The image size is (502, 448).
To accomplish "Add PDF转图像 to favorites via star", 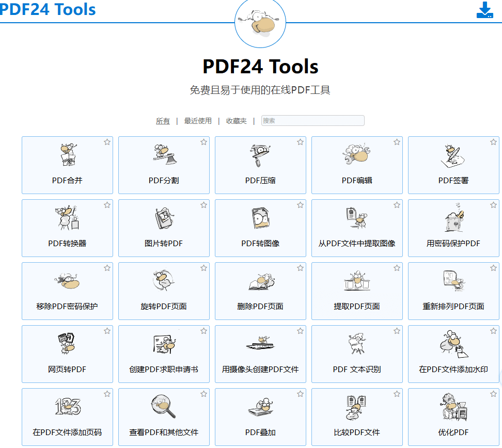I will tap(300, 205).
